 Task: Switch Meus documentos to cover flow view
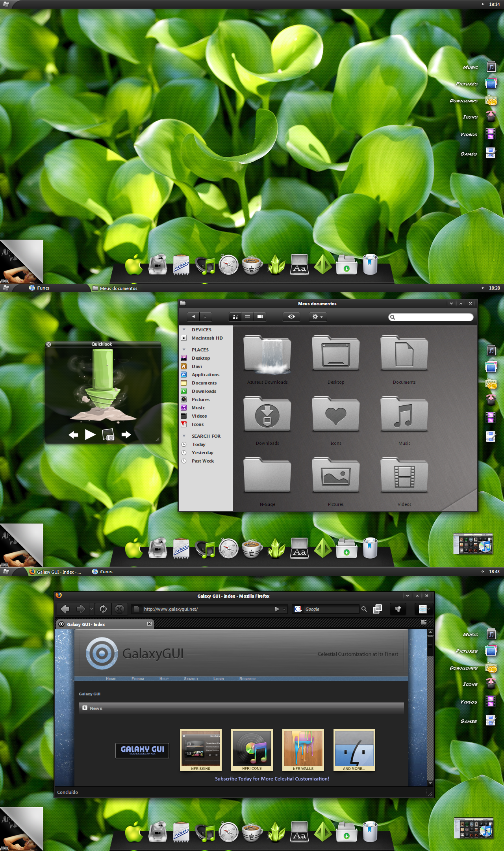(260, 316)
